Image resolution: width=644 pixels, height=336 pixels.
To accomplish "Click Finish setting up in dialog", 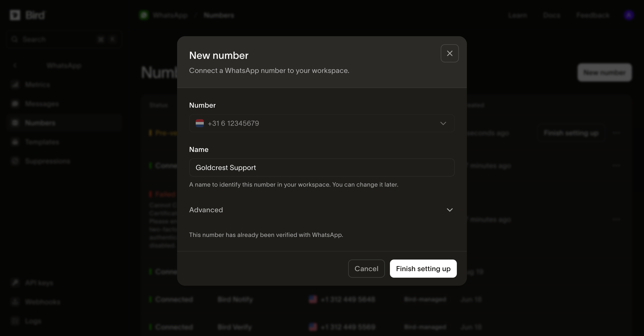I will click(423, 269).
